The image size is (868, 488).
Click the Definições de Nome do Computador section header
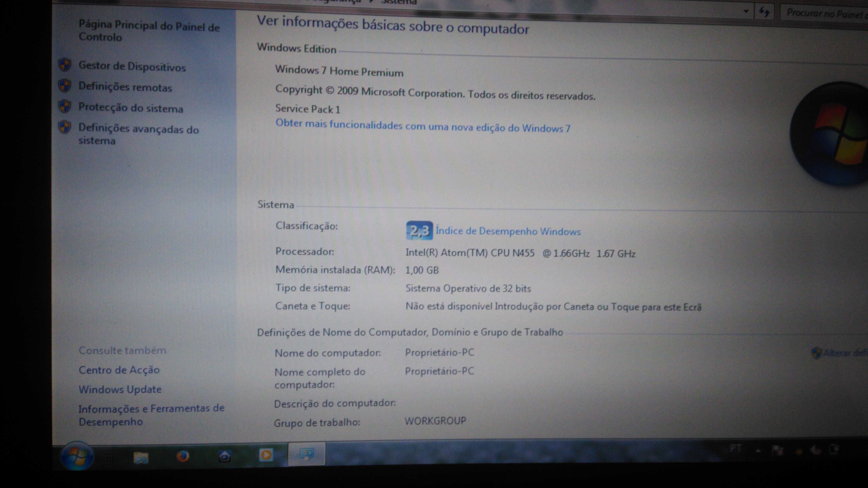pos(410,332)
